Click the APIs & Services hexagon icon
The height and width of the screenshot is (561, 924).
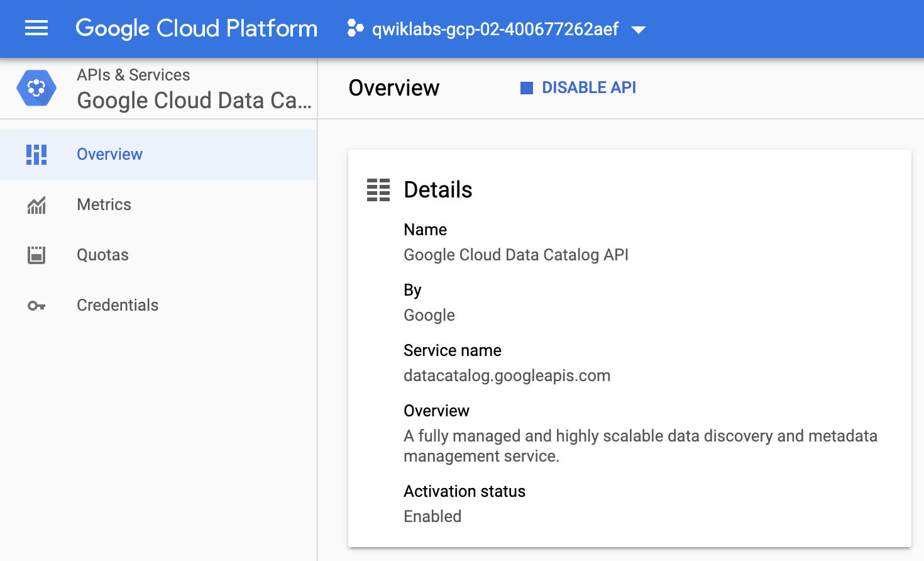(36, 88)
